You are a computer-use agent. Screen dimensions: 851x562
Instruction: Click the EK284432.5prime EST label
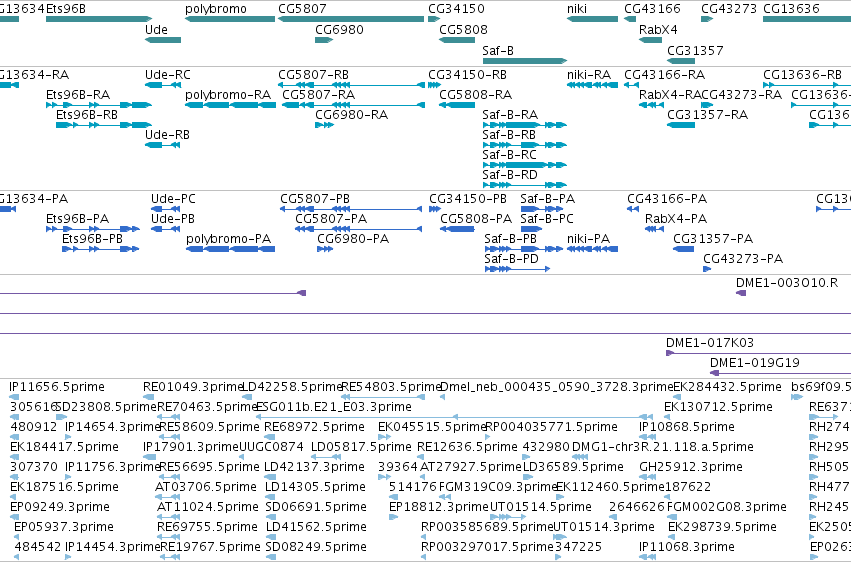[x=727, y=387]
